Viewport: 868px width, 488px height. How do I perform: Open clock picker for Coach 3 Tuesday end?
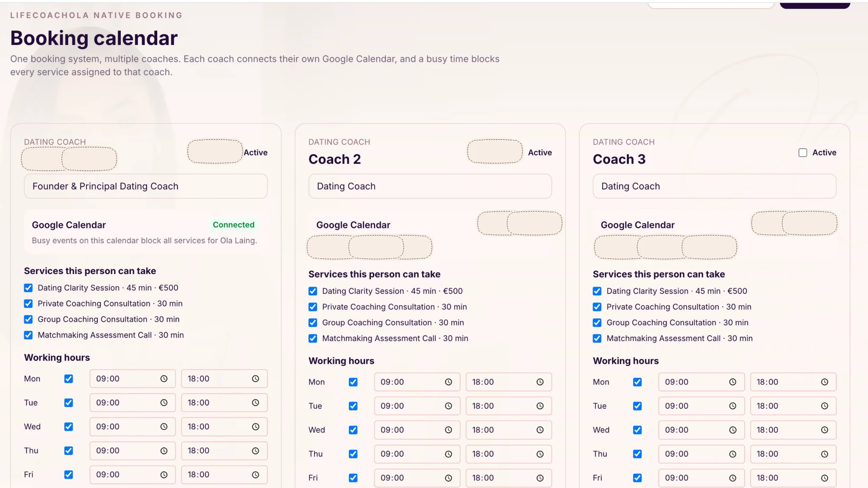[824, 406]
